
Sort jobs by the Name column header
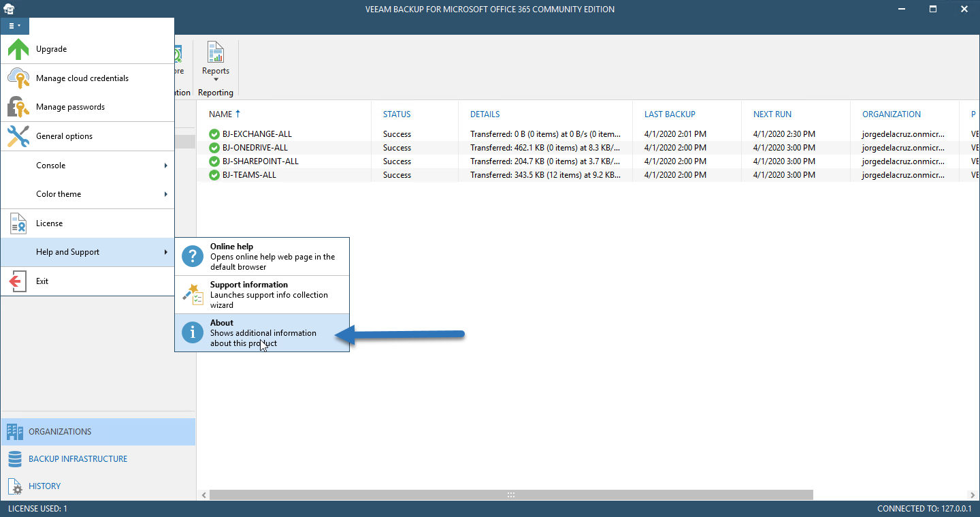(x=220, y=114)
